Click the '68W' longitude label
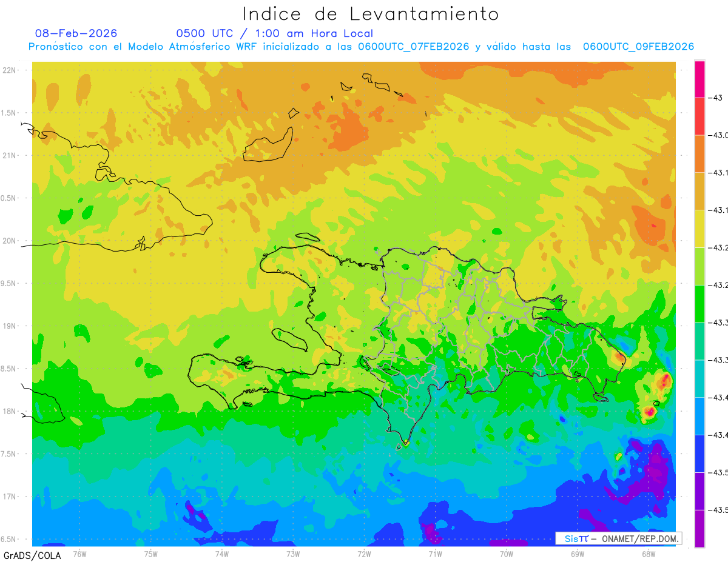728x562 pixels. (649, 554)
